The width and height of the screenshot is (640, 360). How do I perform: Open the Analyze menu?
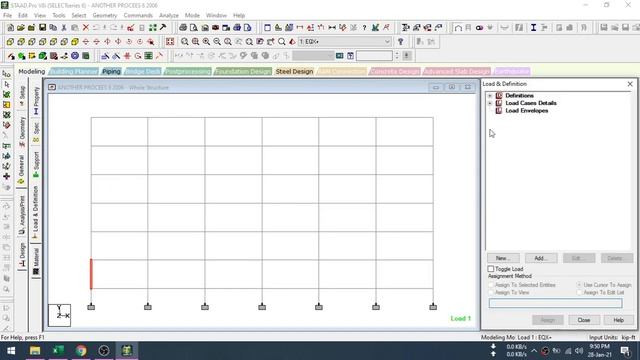coord(169,16)
